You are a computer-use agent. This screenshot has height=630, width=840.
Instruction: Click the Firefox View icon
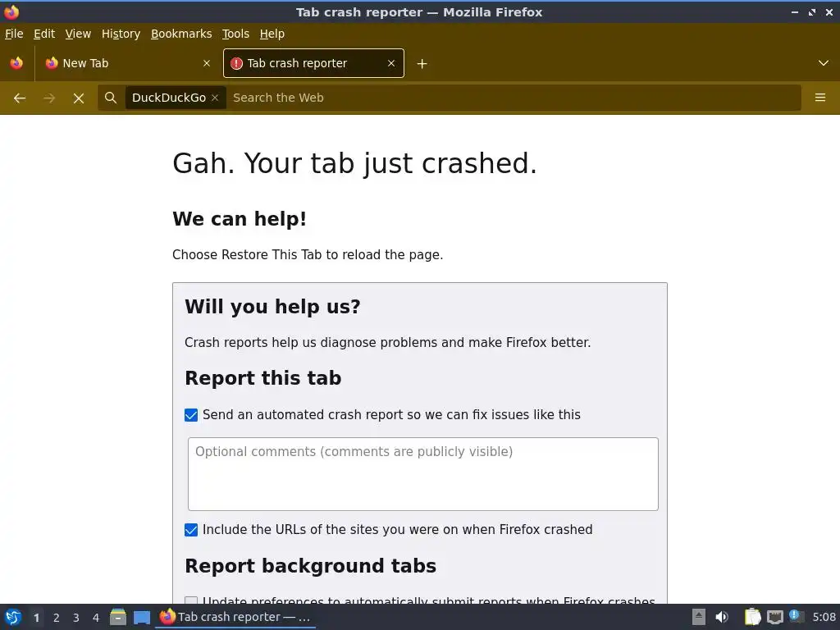[x=16, y=63]
